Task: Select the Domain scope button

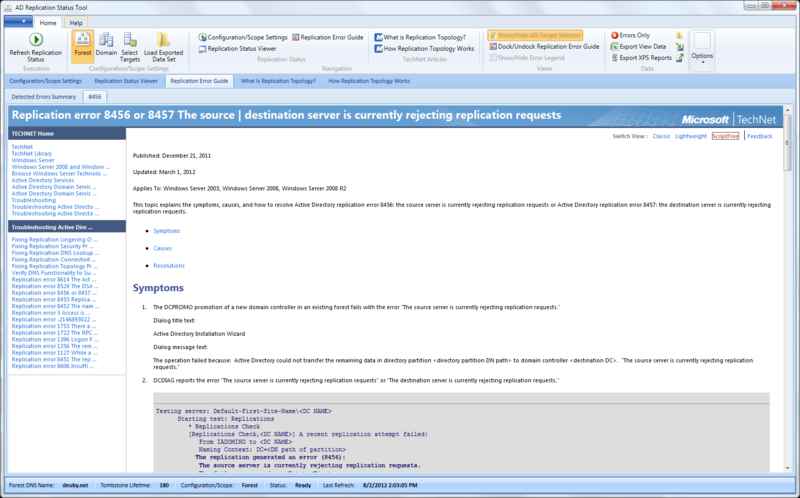Action: (106, 46)
